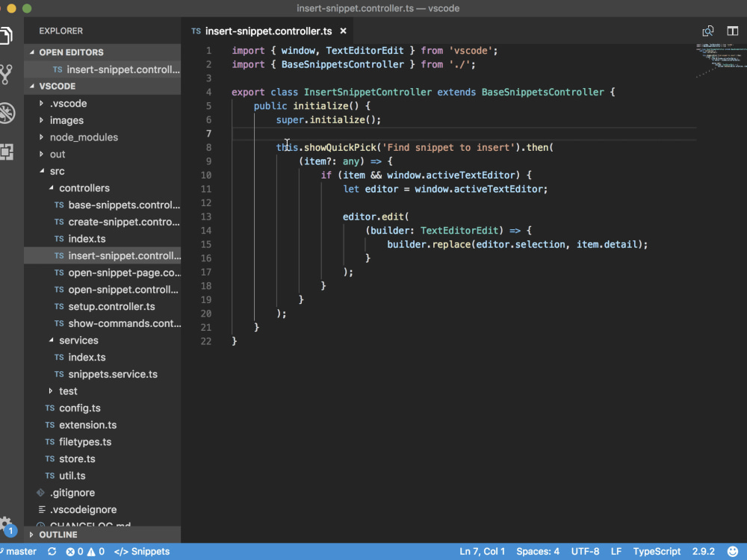Open setup.controller.ts file
This screenshot has width=747, height=560.
[102, 307]
